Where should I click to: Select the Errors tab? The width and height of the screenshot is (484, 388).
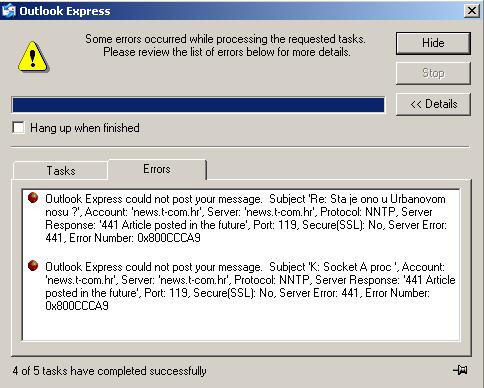(x=157, y=169)
